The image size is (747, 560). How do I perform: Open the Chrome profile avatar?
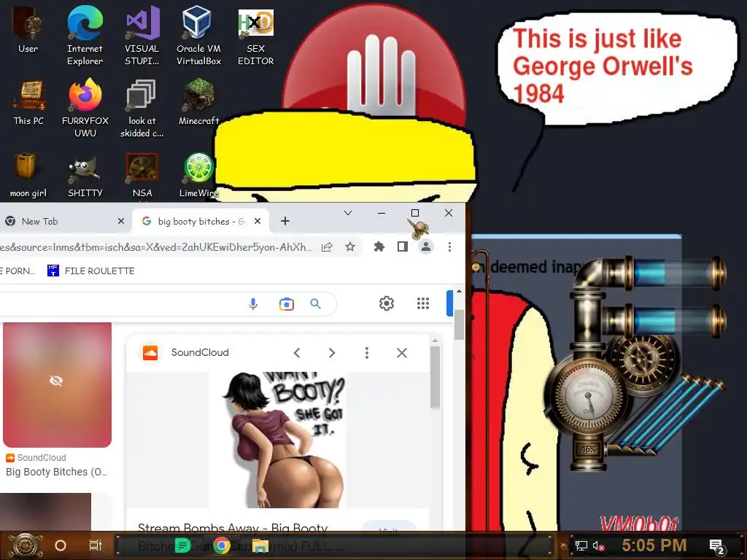pos(426,246)
